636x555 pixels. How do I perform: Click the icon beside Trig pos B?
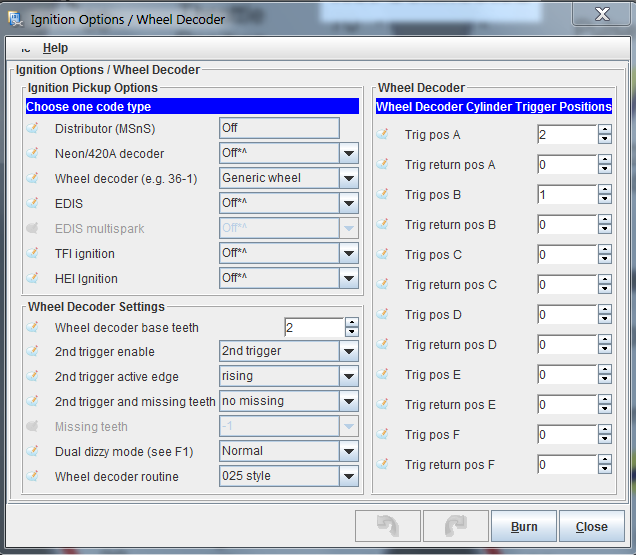click(x=382, y=194)
